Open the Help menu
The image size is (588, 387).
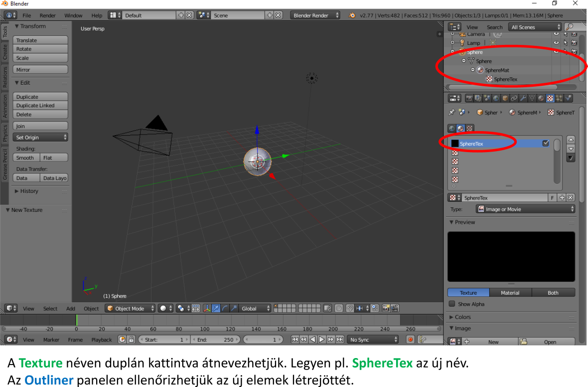[x=97, y=15]
